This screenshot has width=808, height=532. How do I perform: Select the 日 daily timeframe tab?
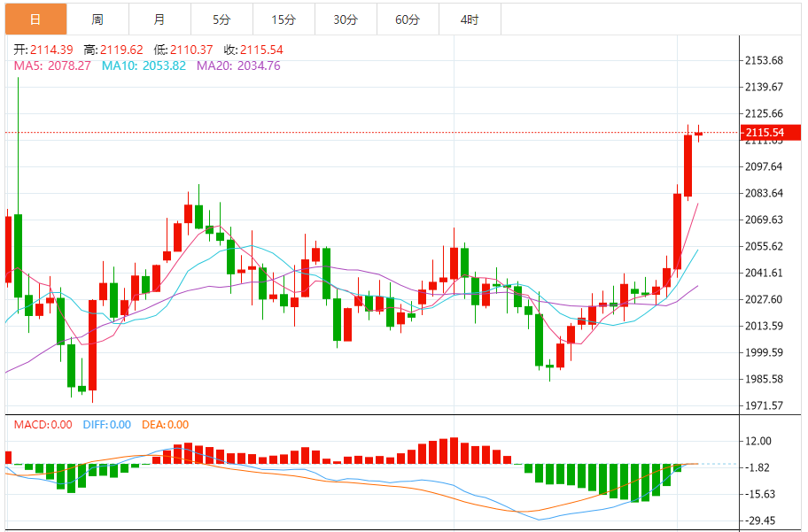[35, 19]
